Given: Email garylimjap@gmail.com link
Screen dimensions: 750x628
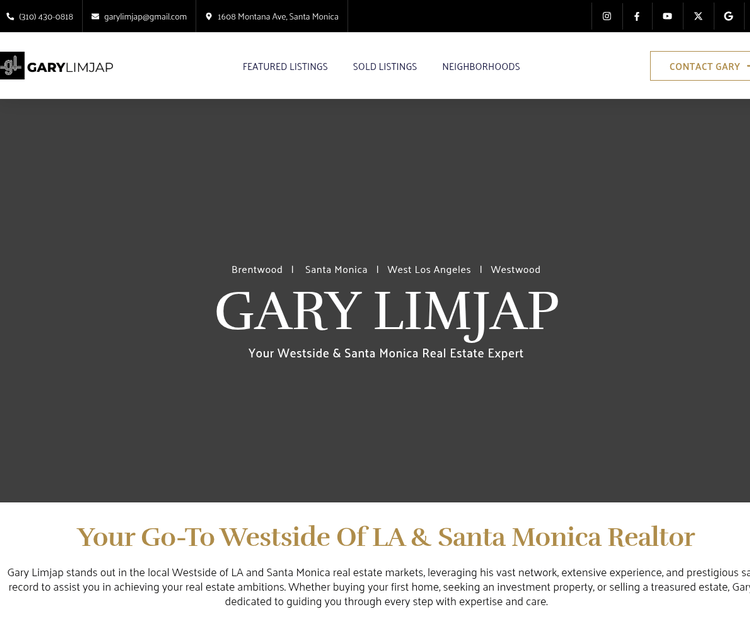Looking at the screenshot, I should [x=145, y=17].
